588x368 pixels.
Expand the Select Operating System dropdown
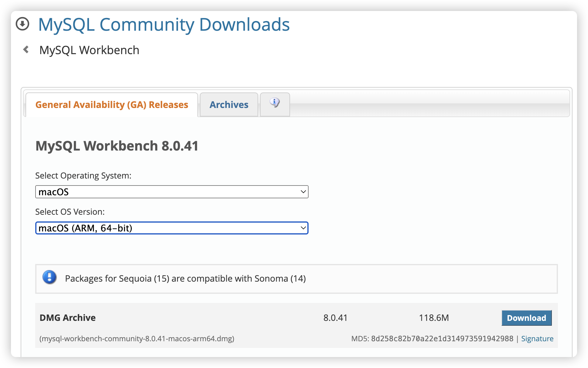click(172, 192)
